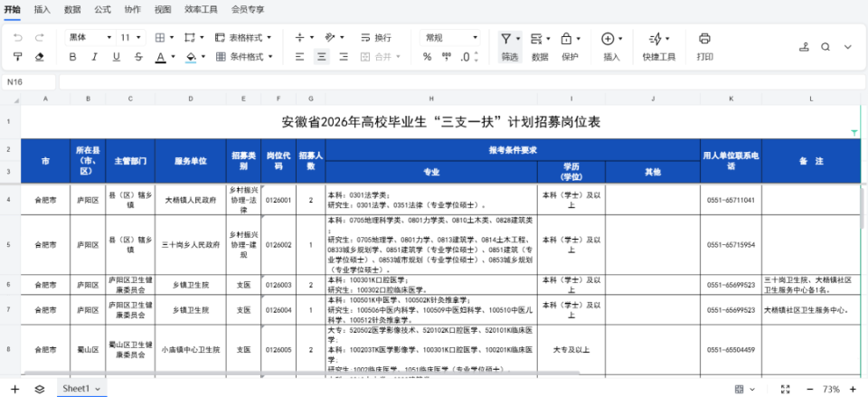
Task: Click the 保护 lock icon
Action: coord(566,38)
